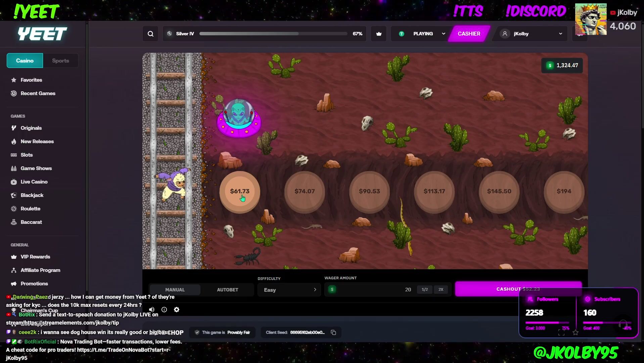Open the Slots category
Screen dimensions: 644x363
[x=27, y=155]
